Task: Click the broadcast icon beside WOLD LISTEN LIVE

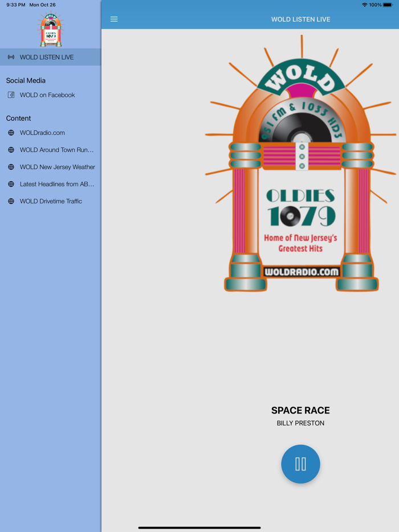Action: [11, 57]
